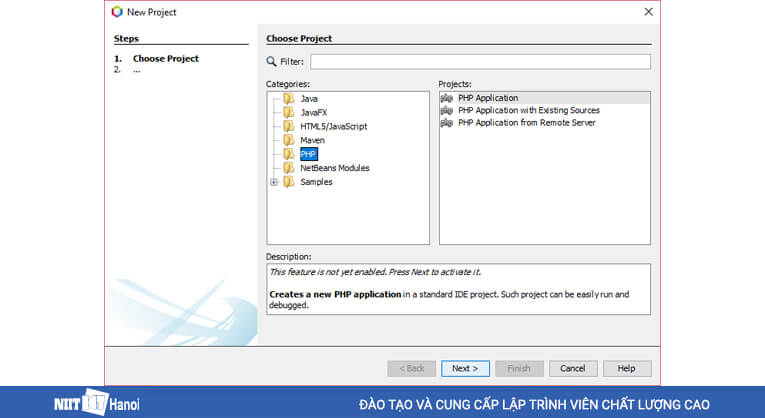Viewport: 765px width, 418px height.
Task: Expand the Samples tree node
Action: pyautogui.click(x=274, y=182)
